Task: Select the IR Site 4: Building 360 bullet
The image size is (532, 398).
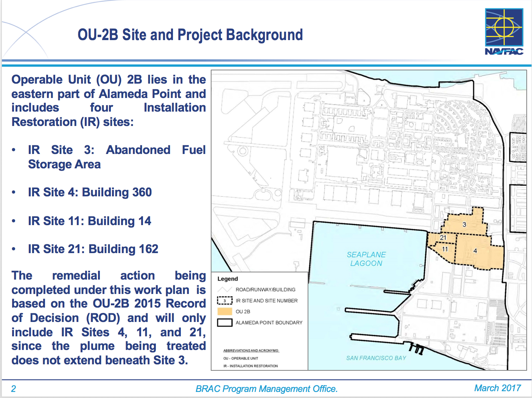Action: pos(90,192)
